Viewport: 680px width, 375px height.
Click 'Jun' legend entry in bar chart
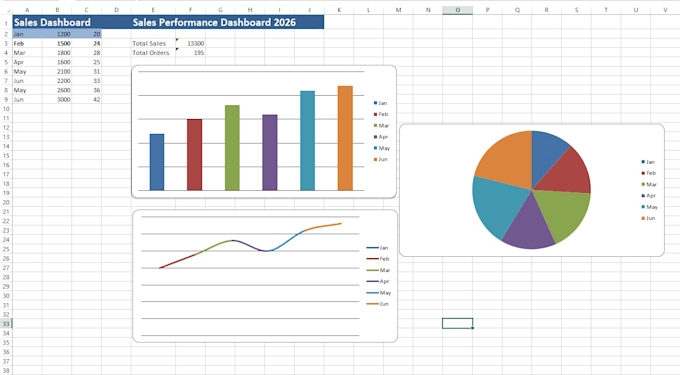point(380,160)
